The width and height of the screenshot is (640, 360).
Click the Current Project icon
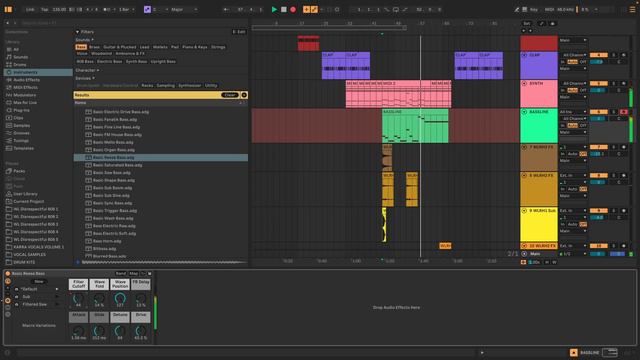click(x=9, y=201)
